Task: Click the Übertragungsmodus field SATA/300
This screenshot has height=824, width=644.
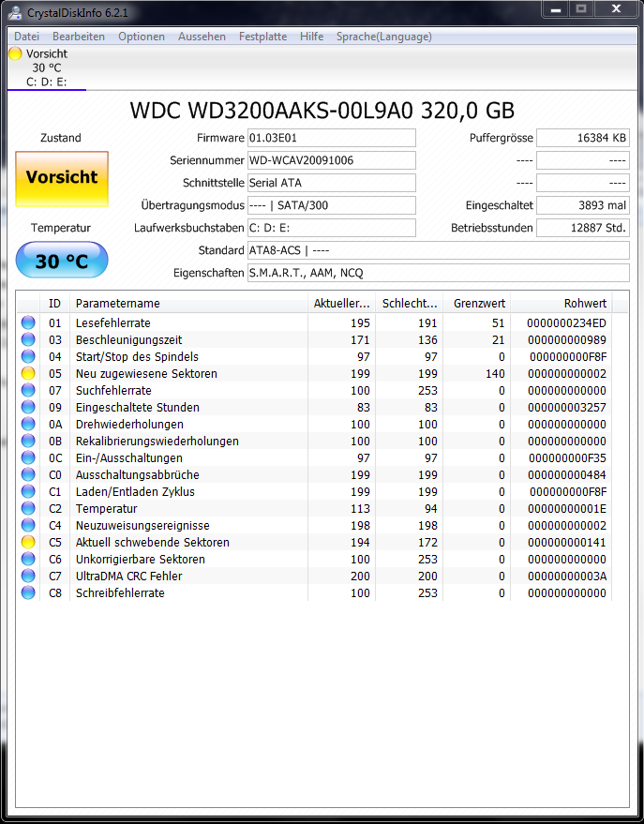Action: pyautogui.click(x=332, y=205)
